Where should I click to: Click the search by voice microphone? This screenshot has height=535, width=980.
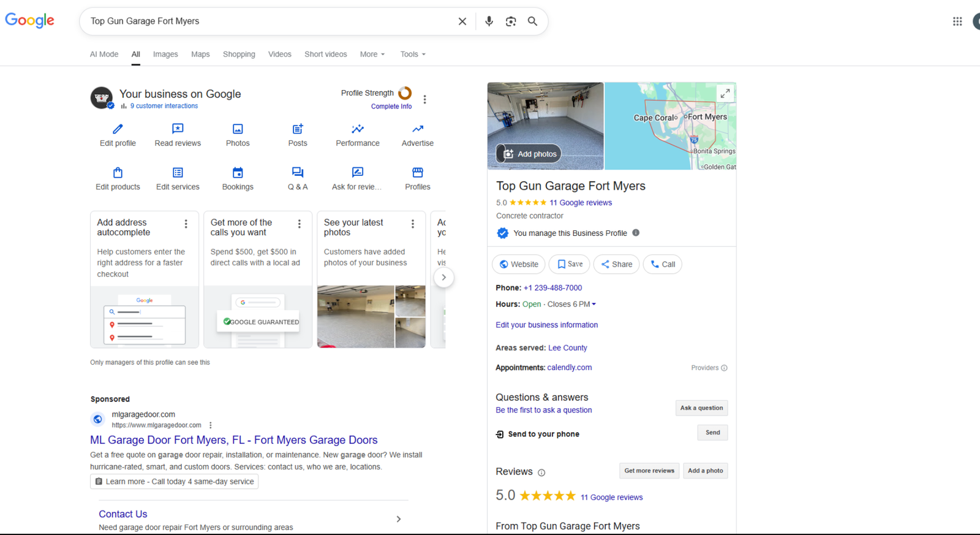pyautogui.click(x=489, y=21)
